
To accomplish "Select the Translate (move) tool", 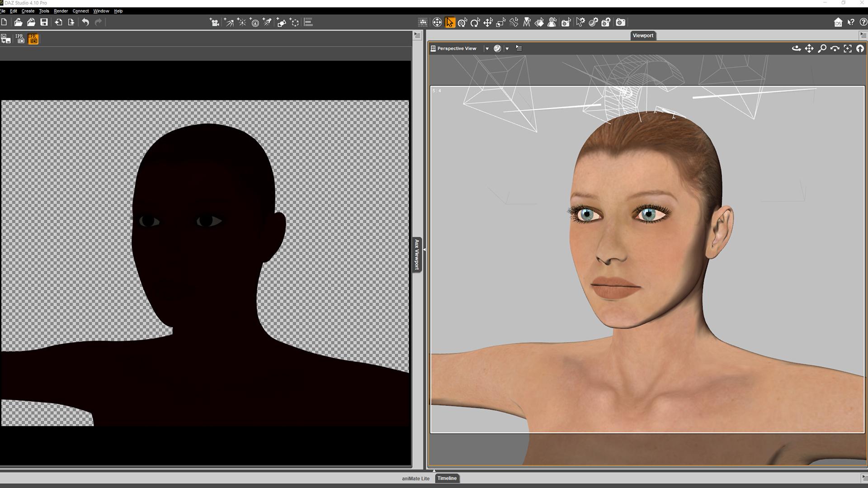I will tap(488, 23).
